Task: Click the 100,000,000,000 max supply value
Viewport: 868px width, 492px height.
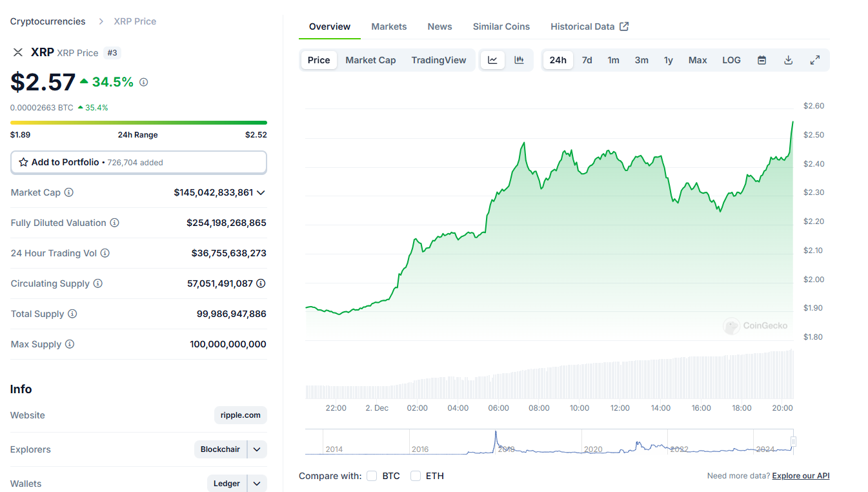Action: point(228,344)
